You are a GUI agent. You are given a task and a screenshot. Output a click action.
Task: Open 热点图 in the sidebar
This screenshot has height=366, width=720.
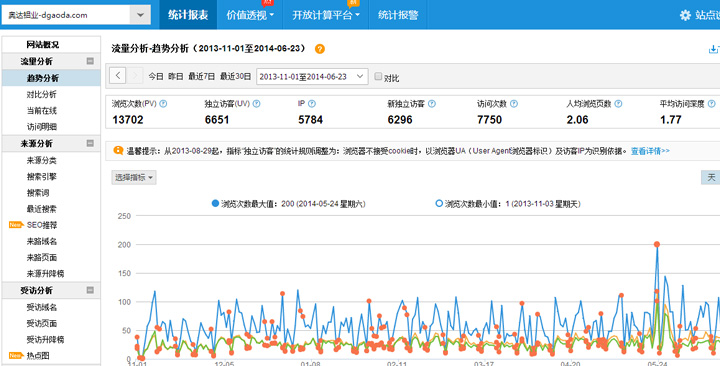[38, 355]
